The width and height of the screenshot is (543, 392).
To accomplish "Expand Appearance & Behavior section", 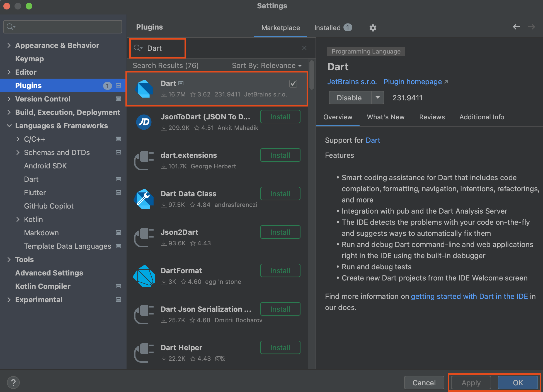I will pos(9,45).
